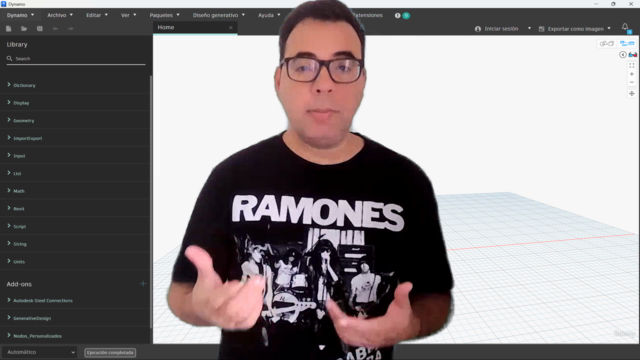Click the Library search field

(76, 59)
